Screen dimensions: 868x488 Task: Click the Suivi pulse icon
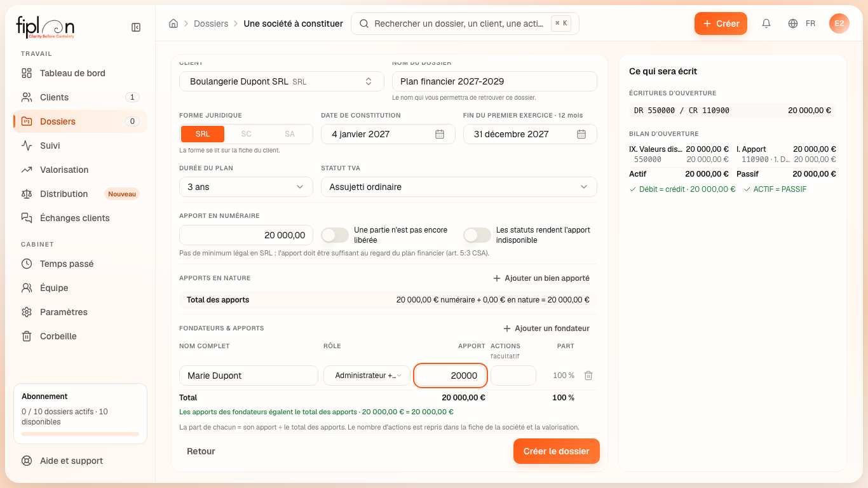[27, 146]
